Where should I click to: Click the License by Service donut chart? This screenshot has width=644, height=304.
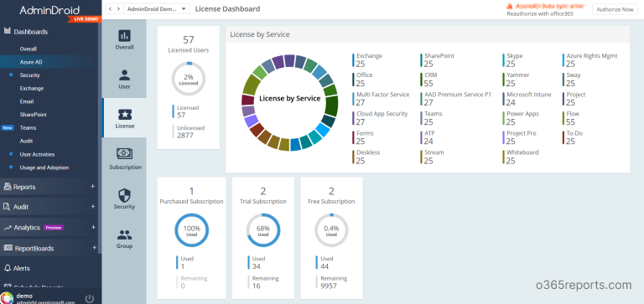coord(289,102)
